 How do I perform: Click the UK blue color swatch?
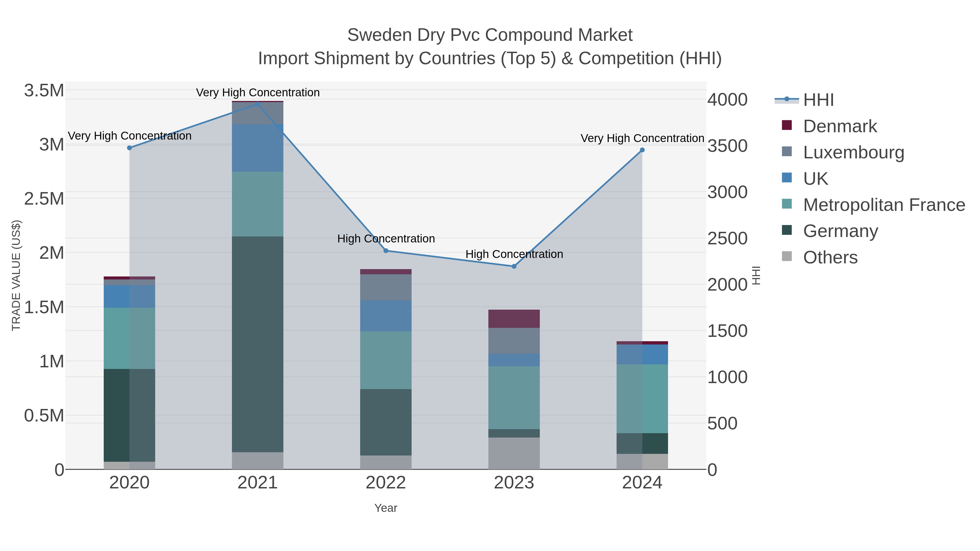point(787,178)
